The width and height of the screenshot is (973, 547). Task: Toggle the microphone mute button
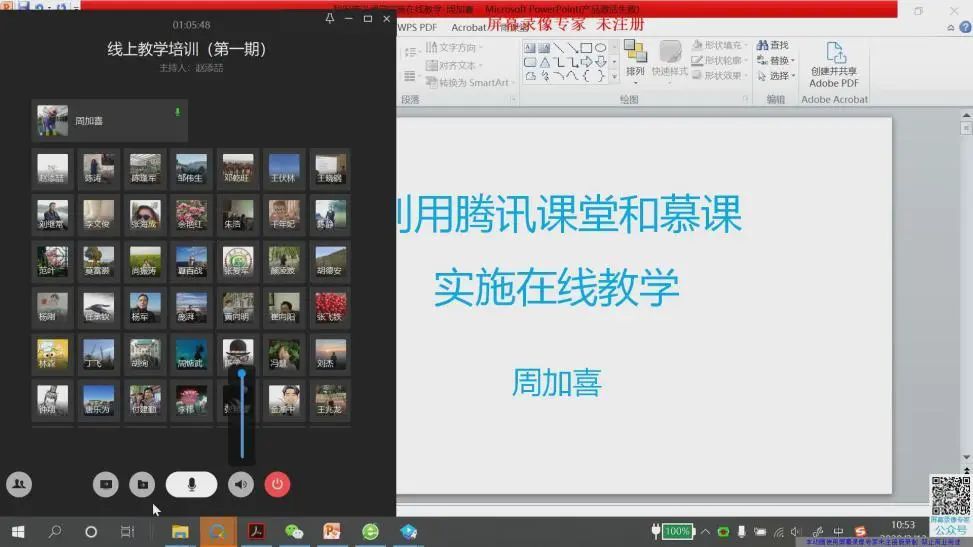click(191, 485)
